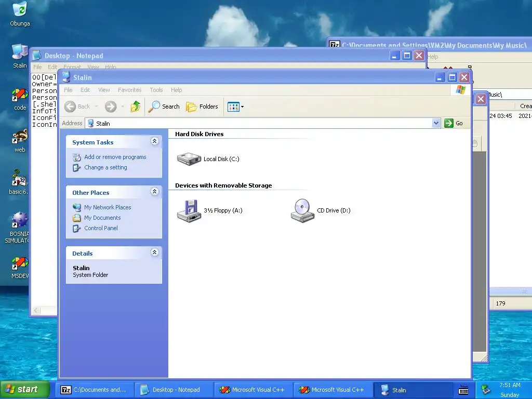Collapse the Other Places panel
This screenshot has height=399, width=532.
coord(155,192)
